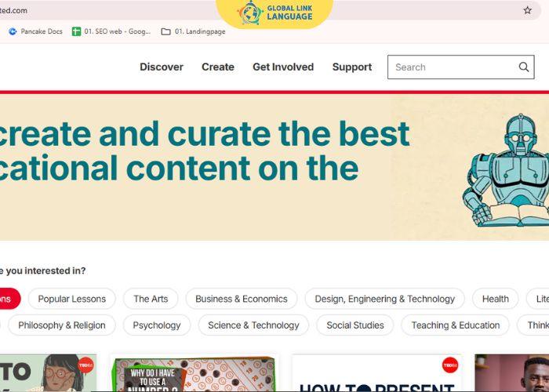This screenshot has width=549, height=392.
Task: Select the Popular Lessons filter
Action: (72, 299)
